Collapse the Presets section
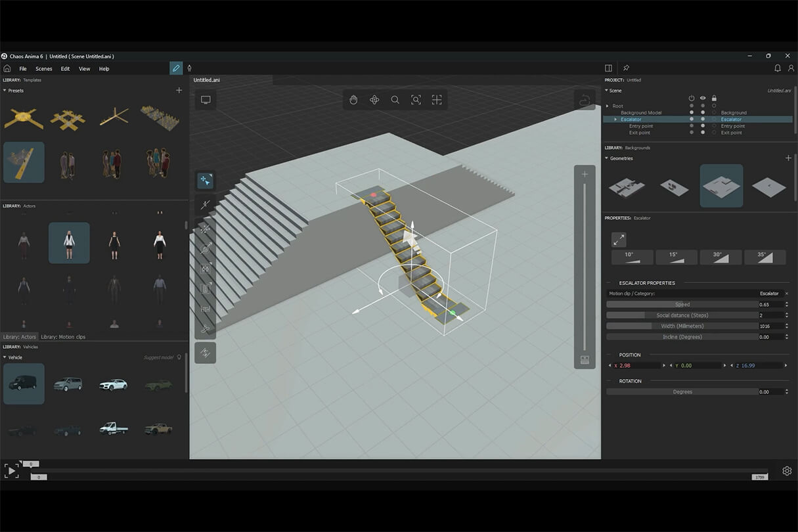This screenshot has width=798, height=532. tap(5, 91)
